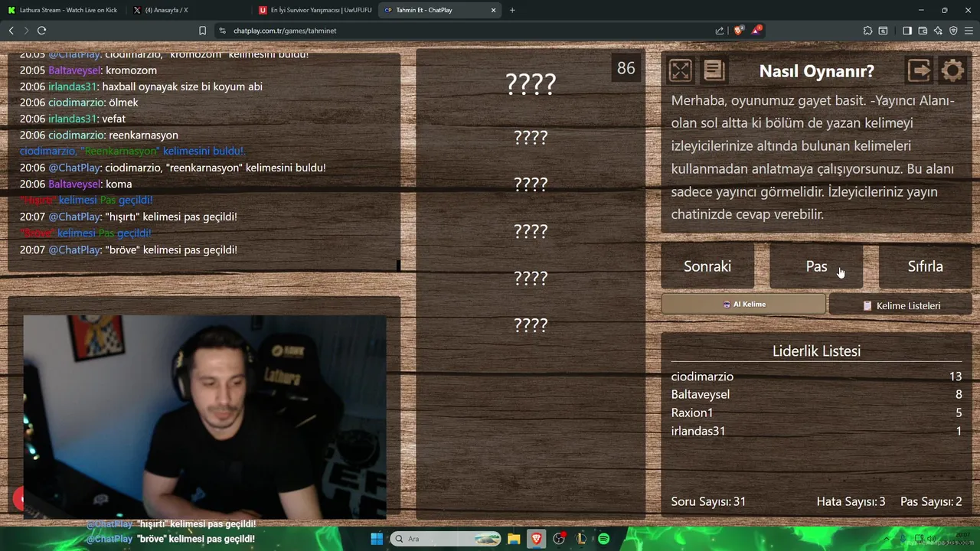Click the Sıfırla reset button
Image resolution: width=980 pixels, height=551 pixels.
[925, 266]
